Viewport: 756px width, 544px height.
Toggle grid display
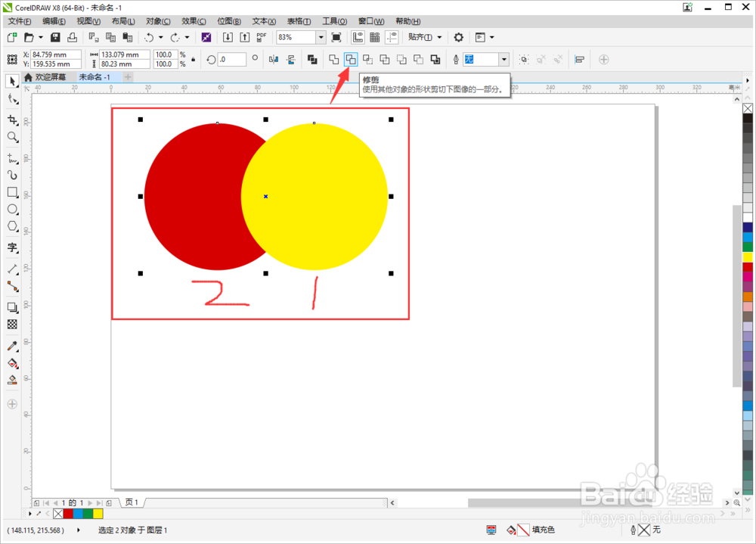375,37
